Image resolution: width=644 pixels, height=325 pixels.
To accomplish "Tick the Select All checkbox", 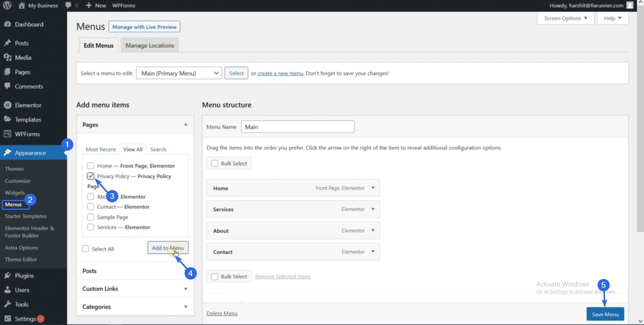I will pos(86,249).
